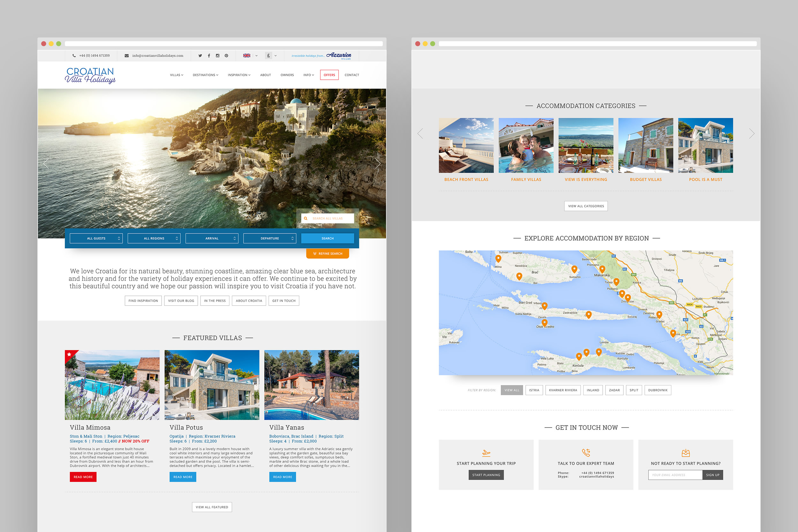The image size is (798, 532).
Task: Open the About page
Action: (266, 75)
